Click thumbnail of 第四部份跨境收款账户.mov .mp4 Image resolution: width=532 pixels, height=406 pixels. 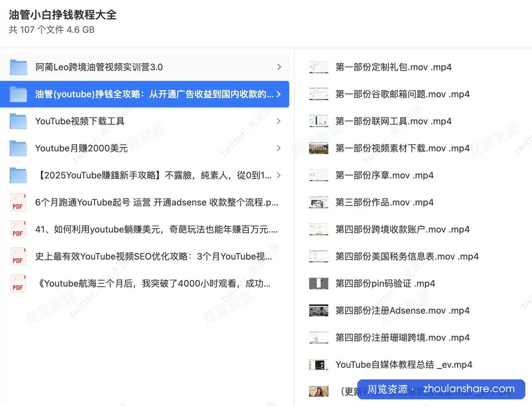(x=318, y=229)
